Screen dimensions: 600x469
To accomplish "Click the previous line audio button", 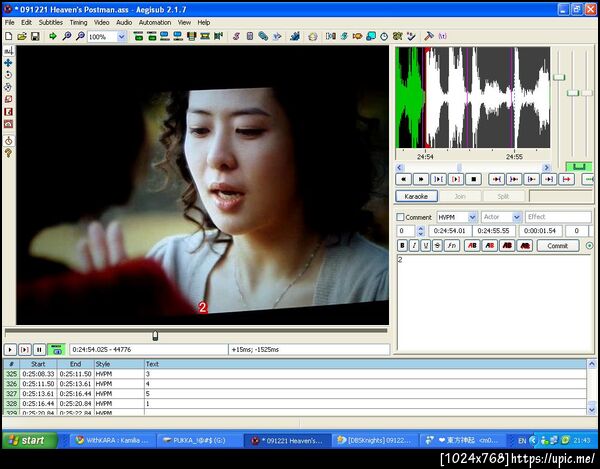I will (x=403, y=179).
